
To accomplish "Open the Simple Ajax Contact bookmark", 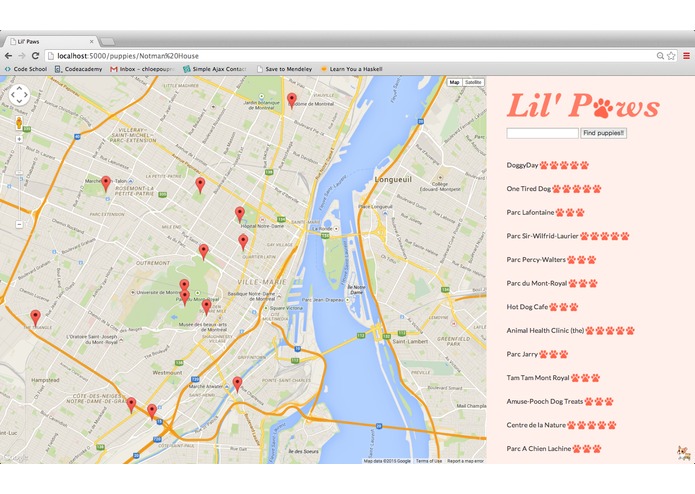I will click(x=215, y=69).
